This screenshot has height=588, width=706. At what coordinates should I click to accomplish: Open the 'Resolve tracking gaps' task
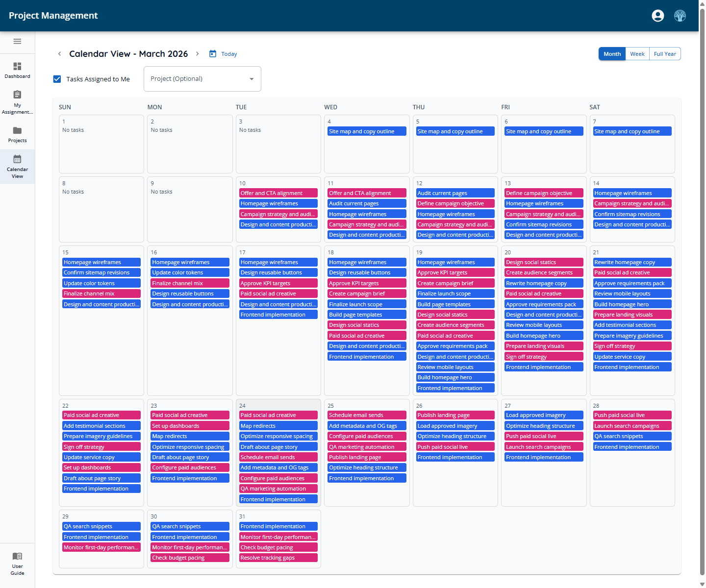[x=278, y=558]
